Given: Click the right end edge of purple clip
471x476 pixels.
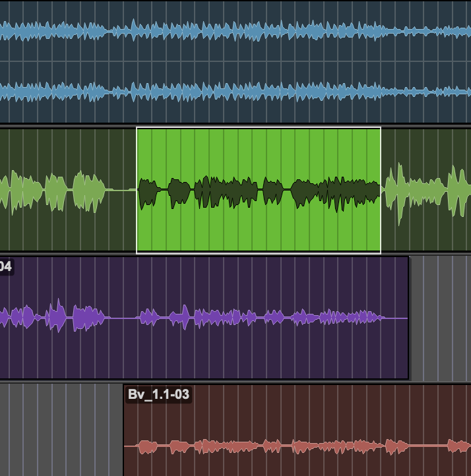Looking at the screenshot, I should pyautogui.click(x=408, y=318).
